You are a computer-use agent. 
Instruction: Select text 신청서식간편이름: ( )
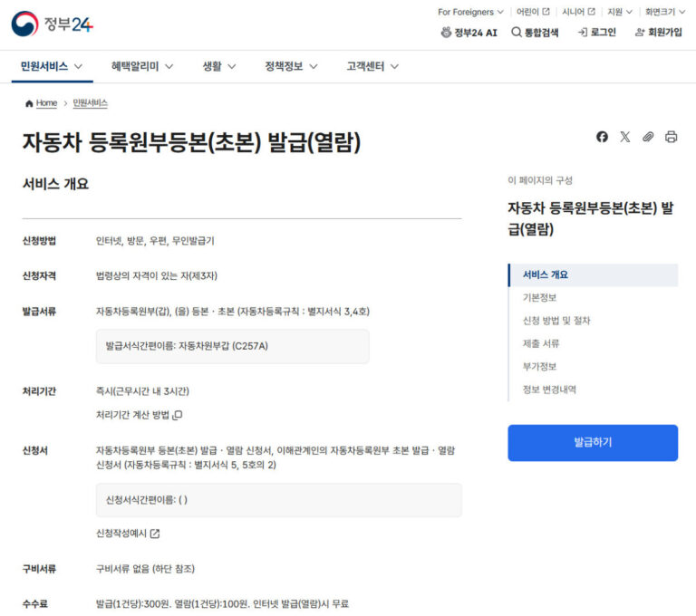coord(147,500)
